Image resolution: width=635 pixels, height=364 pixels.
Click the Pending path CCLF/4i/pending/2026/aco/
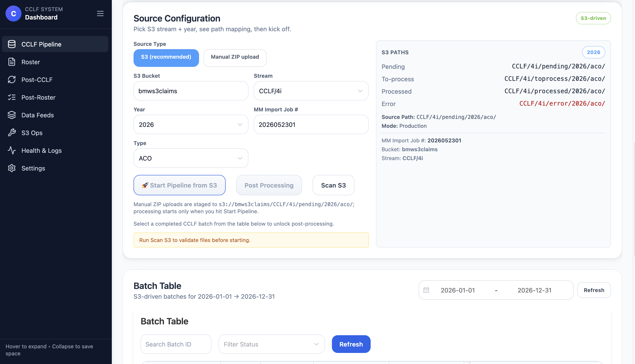point(558,66)
